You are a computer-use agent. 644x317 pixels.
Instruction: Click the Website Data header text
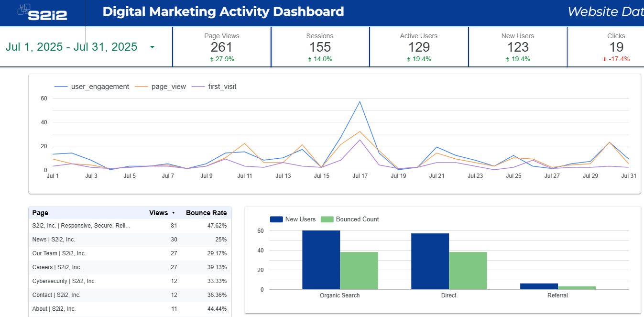[605, 11]
